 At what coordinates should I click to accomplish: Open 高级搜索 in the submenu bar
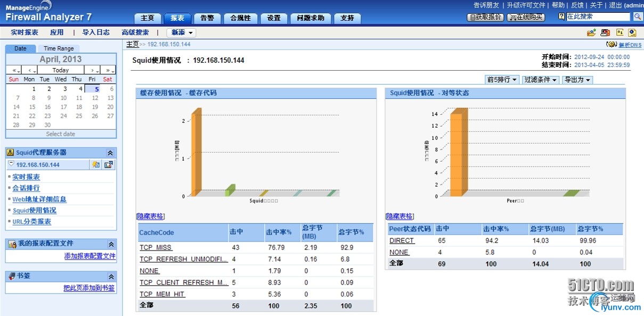pos(135,32)
